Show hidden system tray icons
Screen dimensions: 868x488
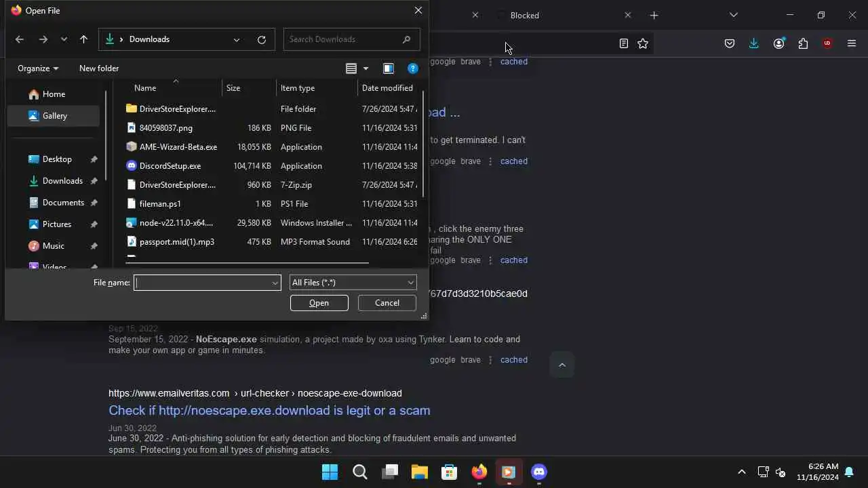pyautogui.click(x=741, y=472)
